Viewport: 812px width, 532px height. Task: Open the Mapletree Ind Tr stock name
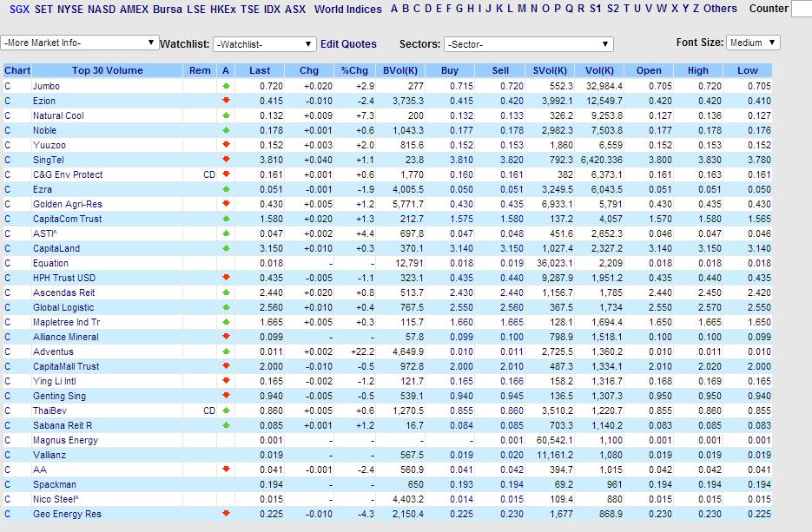tap(66, 322)
